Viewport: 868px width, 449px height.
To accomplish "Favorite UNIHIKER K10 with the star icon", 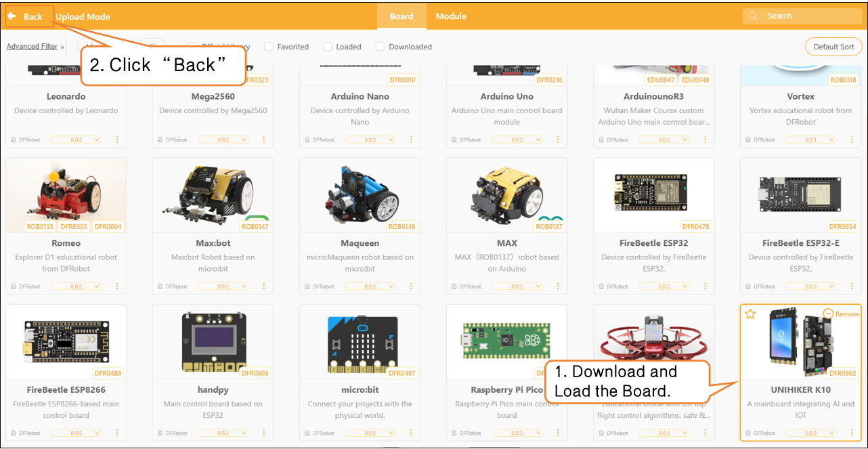I will (x=750, y=314).
